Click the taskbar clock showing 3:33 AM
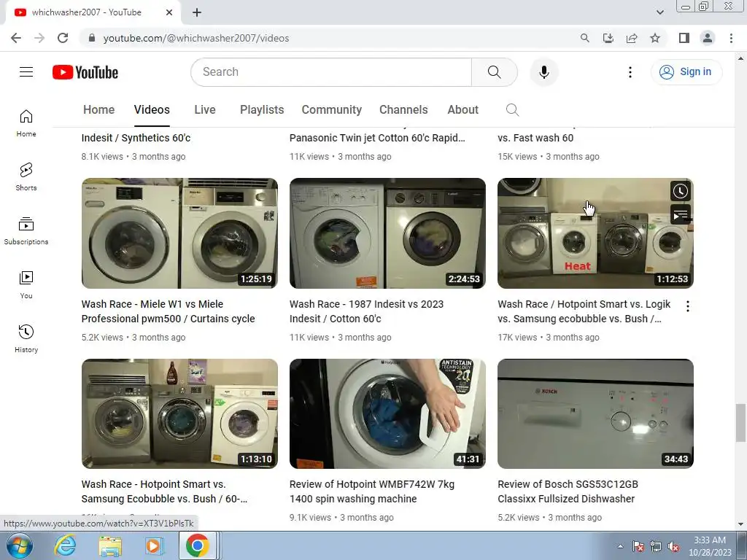747x560 pixels. point(710,546)
